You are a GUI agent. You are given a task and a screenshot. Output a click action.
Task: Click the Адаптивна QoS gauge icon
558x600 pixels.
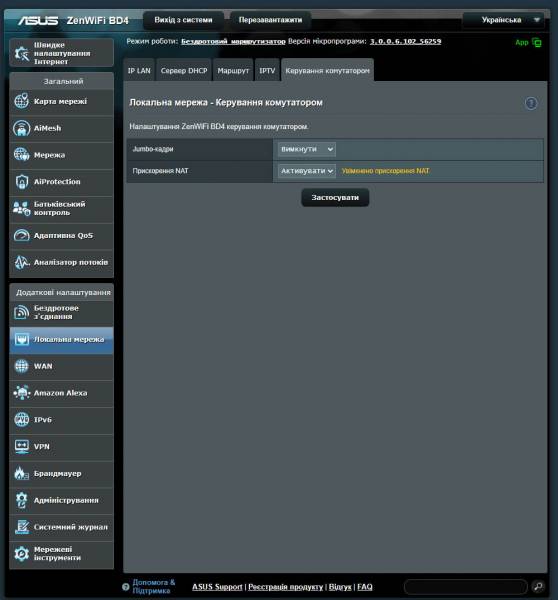click(21, 235)
